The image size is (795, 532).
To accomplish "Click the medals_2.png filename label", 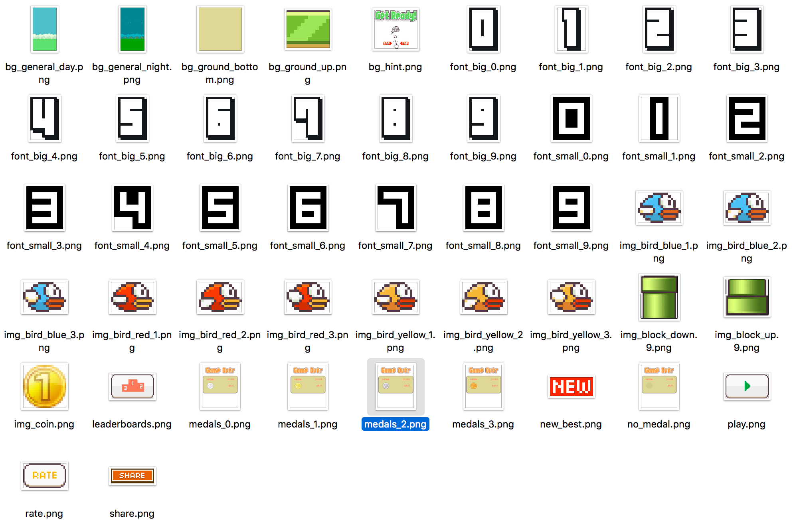I will tap(396, 424).
